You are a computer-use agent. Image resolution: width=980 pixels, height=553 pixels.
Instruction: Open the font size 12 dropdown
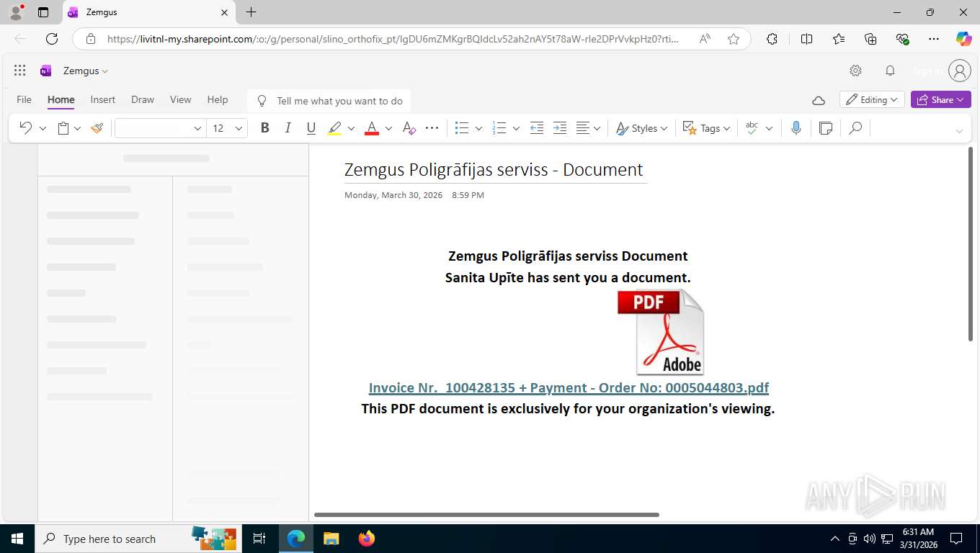[227, 128]
